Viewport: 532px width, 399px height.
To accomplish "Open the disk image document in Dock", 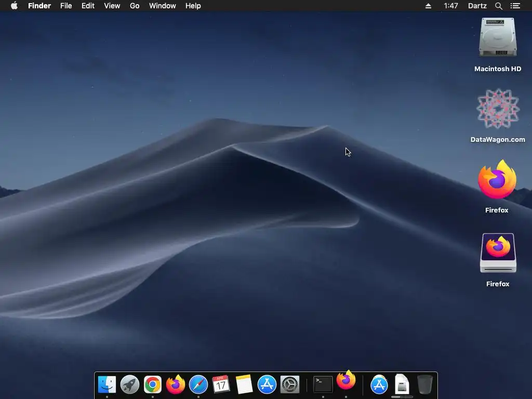I will [x=402, y=384].
